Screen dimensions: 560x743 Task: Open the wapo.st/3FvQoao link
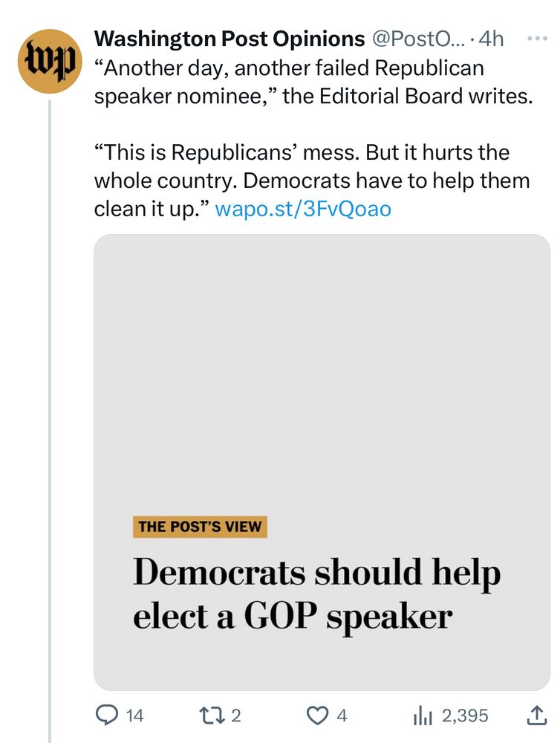click(x=303, y=209)
